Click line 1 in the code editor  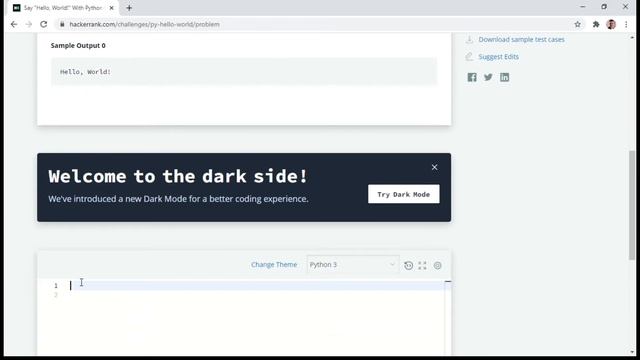pyautogui.click(x=256, y=285)
